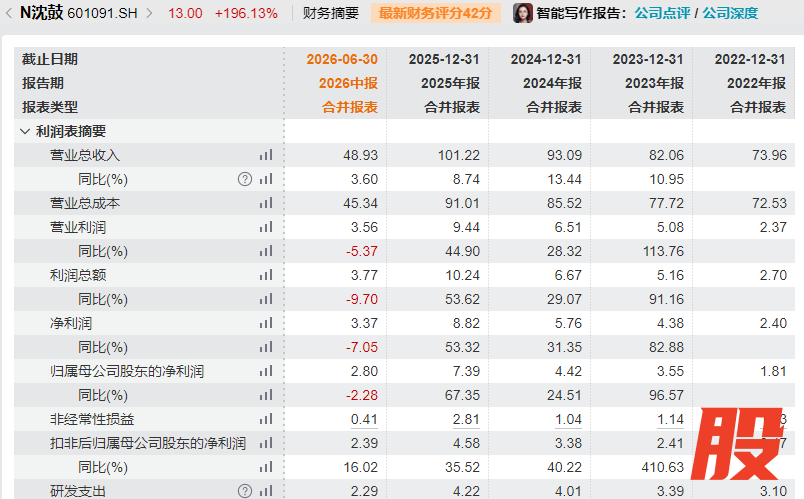This screenshot has width=804, height=499.
Task: Click negative 净利润 同比 value -7.05
Action: click(362, 347)
